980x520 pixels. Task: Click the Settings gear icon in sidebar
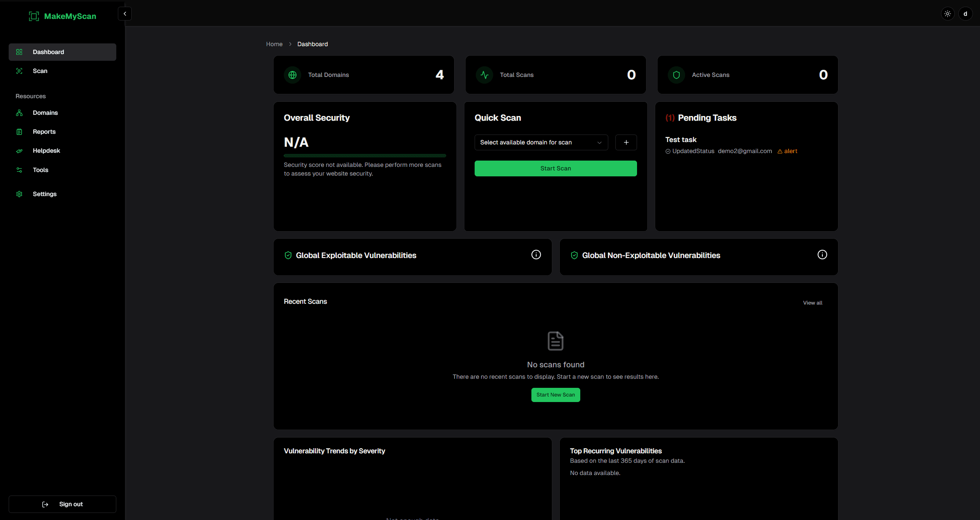click(x=19, y=194)
